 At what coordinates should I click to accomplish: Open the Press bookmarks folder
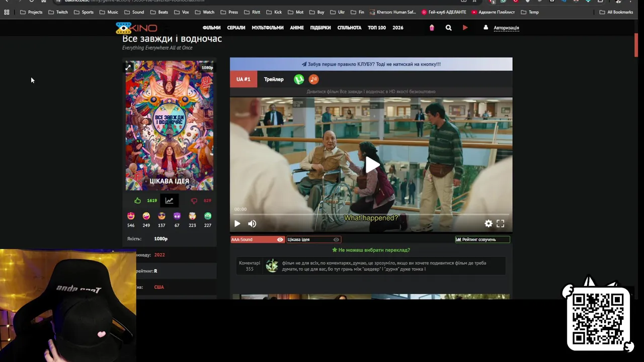229,12
